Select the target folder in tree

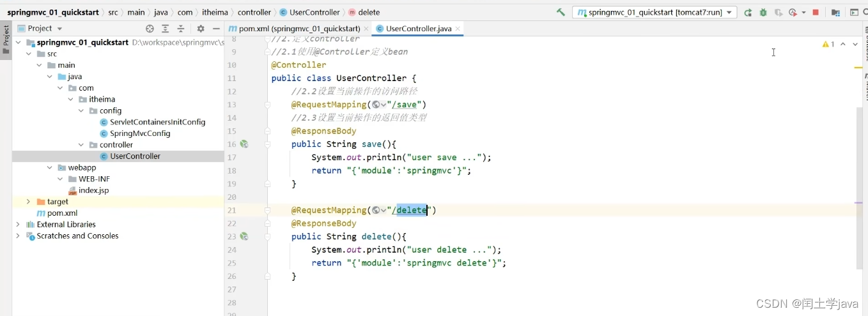[58, 202]
